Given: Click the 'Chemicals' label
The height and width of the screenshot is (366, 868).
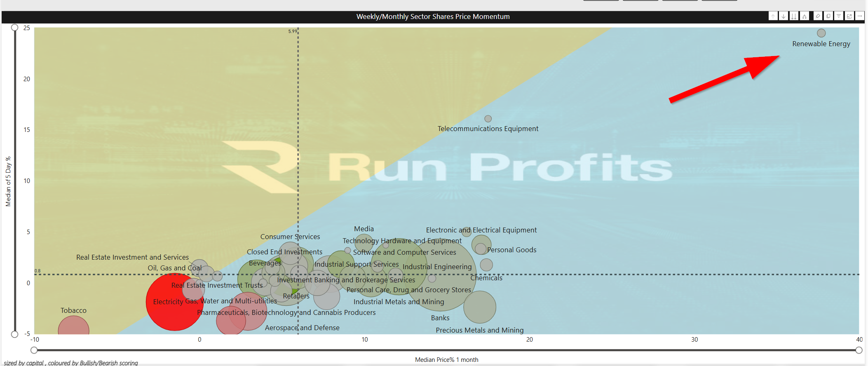Looking at the screenshot, I should [x=486, y=278].
